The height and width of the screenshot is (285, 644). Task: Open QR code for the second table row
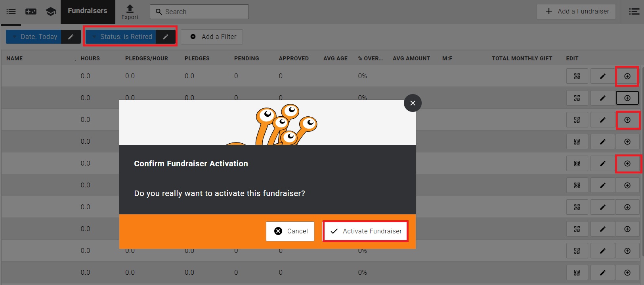coord(577,98)
